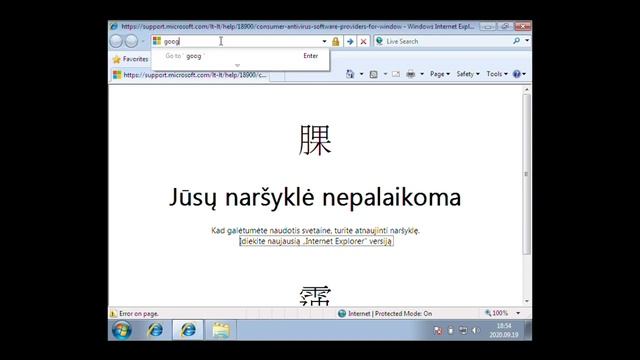Screen dimensions: 640x360
Task: Open the Help dropdown arrow
Action: 524,74
